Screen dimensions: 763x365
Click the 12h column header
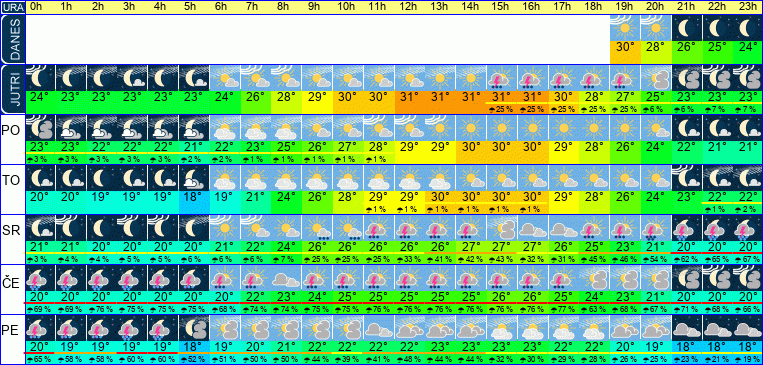click(409, 7)
